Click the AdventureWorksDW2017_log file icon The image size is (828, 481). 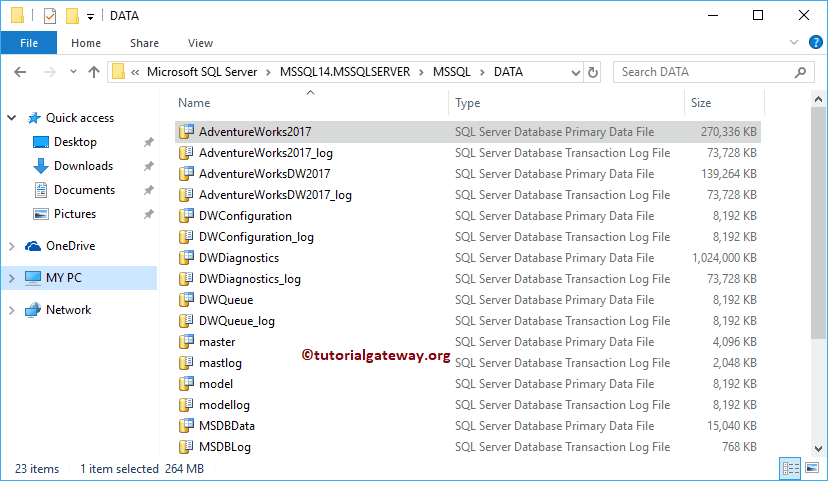point(186,195)
